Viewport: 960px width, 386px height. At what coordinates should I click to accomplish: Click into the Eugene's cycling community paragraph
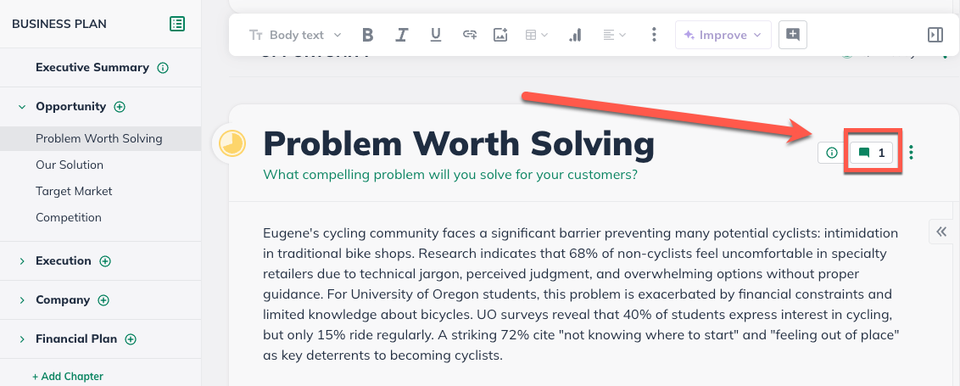coord(581,294)
